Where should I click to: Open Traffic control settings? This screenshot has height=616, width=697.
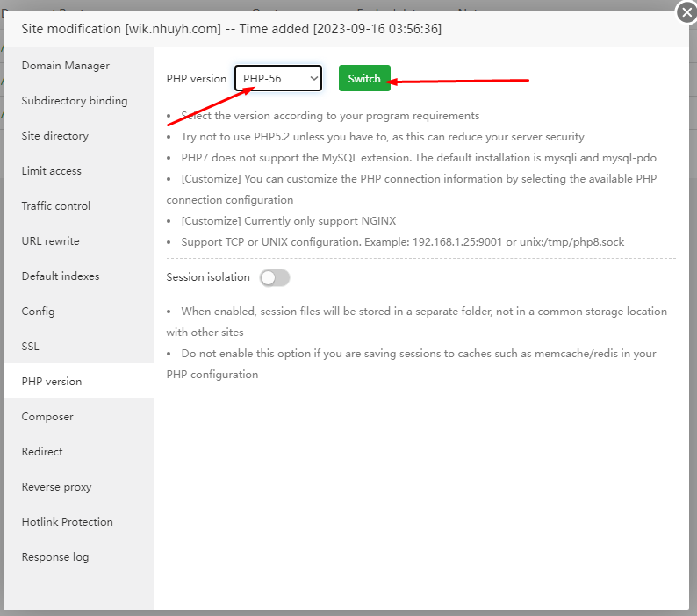click(x=79, y=206)
